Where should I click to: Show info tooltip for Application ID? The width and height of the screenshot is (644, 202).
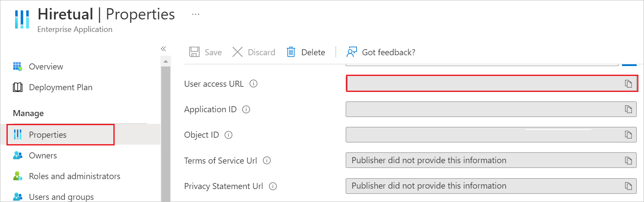click(246, 110)
